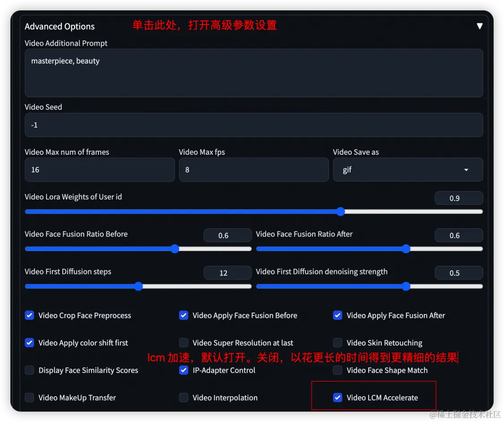Click the Video First Diffusion steps label
This screenshot has height=422, width=504.
point(68,272)
